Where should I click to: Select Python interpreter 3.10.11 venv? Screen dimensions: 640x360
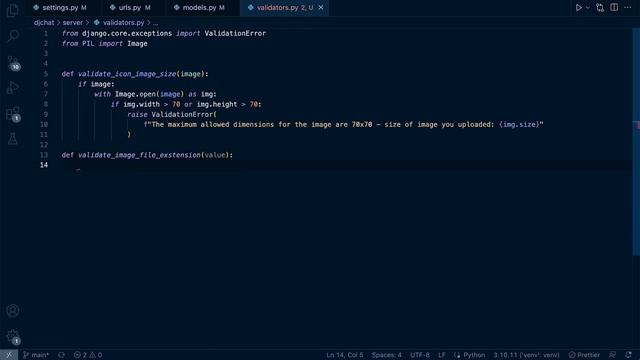[x=526, y=355]
